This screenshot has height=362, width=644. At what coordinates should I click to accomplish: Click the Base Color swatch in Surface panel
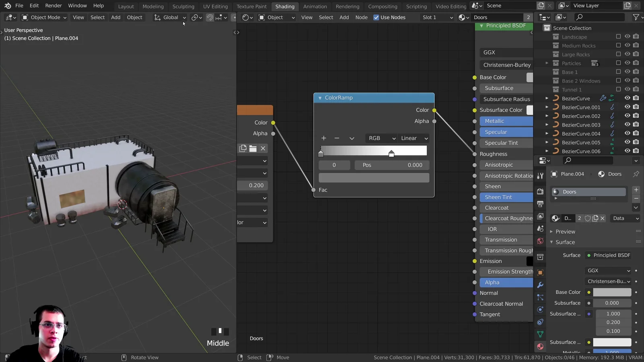coord(612,292)
